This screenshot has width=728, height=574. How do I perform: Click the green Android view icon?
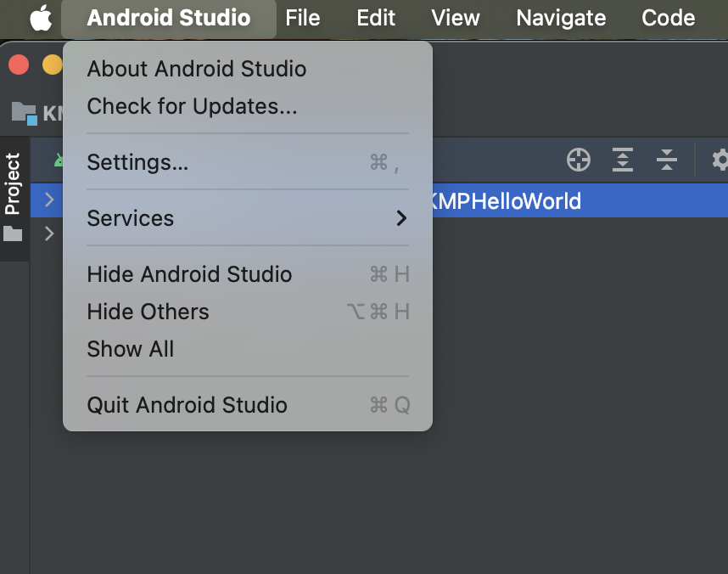coord(59,160)
